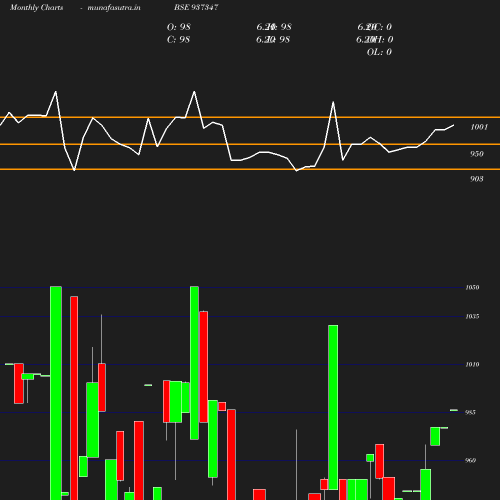The width and height of the screenshot is (500, 500).
Task: Click the 960 candlestick price label
Action: tap(470, 460)
